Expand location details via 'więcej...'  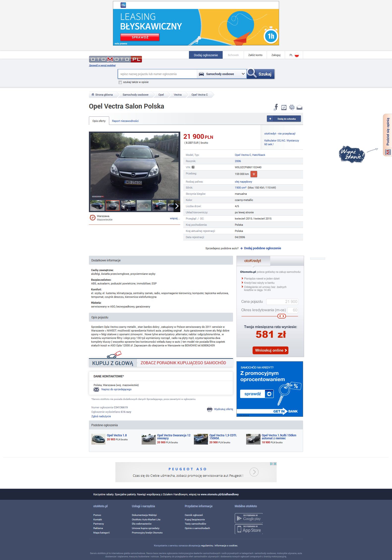pos(175,218)
